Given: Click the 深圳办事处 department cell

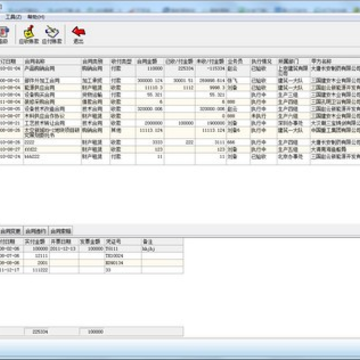Looking at the screenshot, I should (294, 123).
